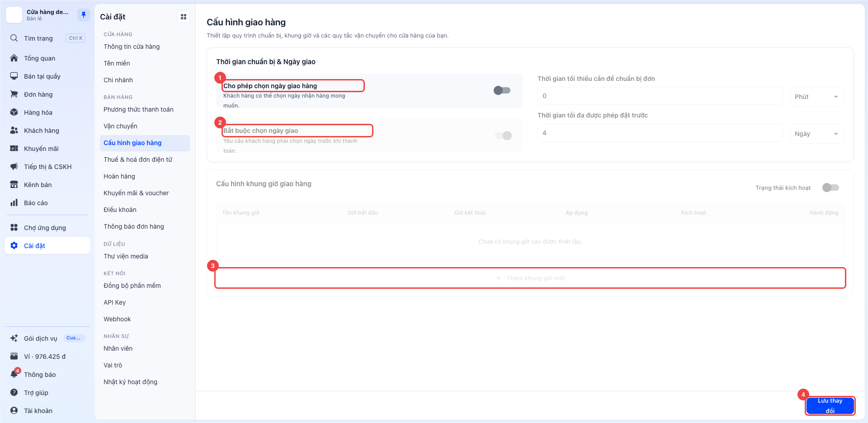Open the store switcher Cửa hàng de...
868x423 pixels.
[x=41, y=15]
